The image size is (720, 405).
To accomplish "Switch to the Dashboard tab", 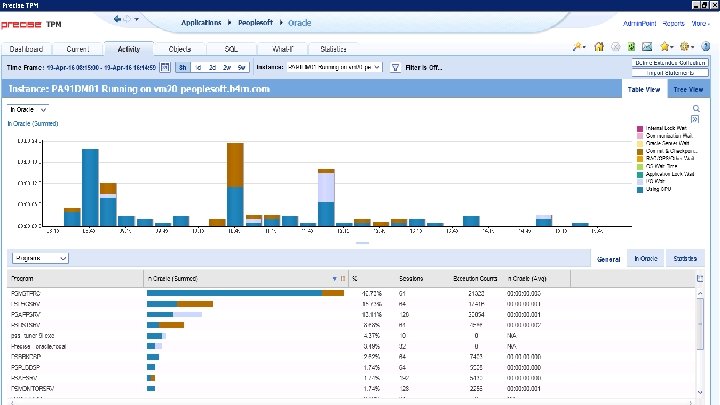I will 26,49.
